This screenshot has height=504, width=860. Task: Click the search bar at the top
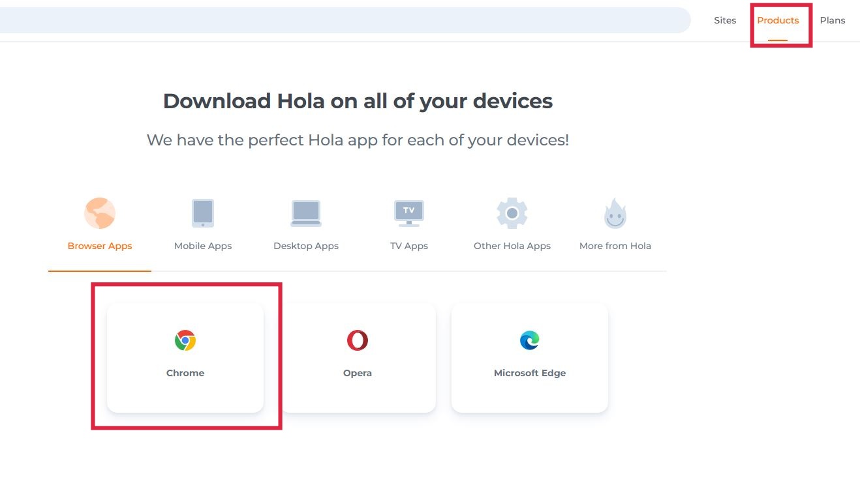(345, 20)
